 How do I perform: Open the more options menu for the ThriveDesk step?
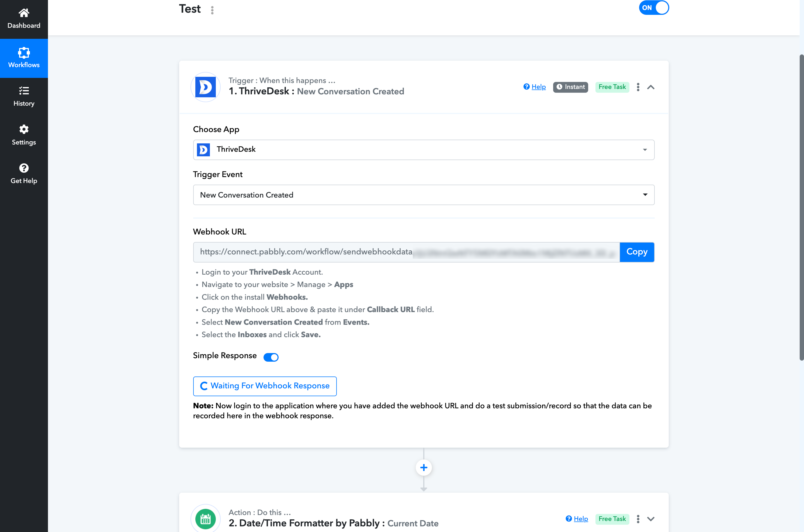click(x=638, y=87)
